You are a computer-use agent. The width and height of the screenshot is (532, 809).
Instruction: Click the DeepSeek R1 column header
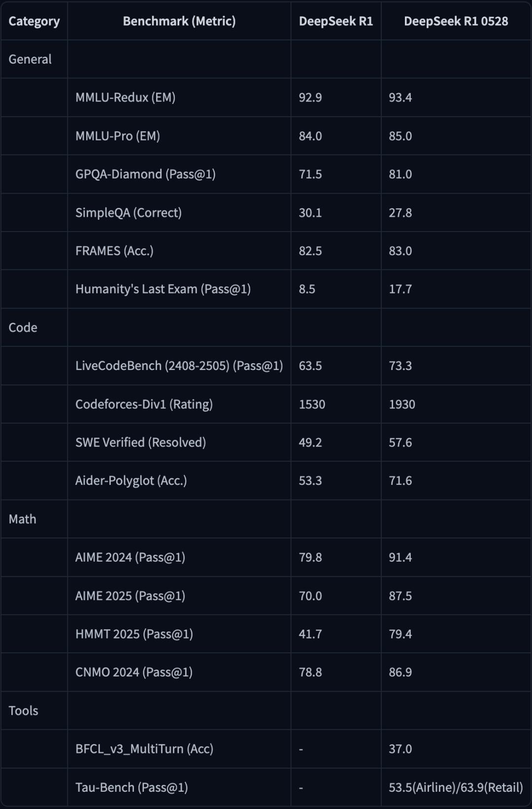click(x=335, y=21)
